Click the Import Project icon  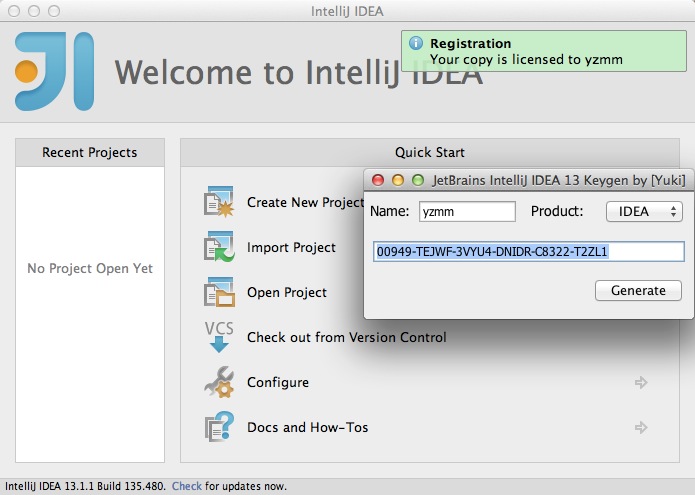point(219,246)
